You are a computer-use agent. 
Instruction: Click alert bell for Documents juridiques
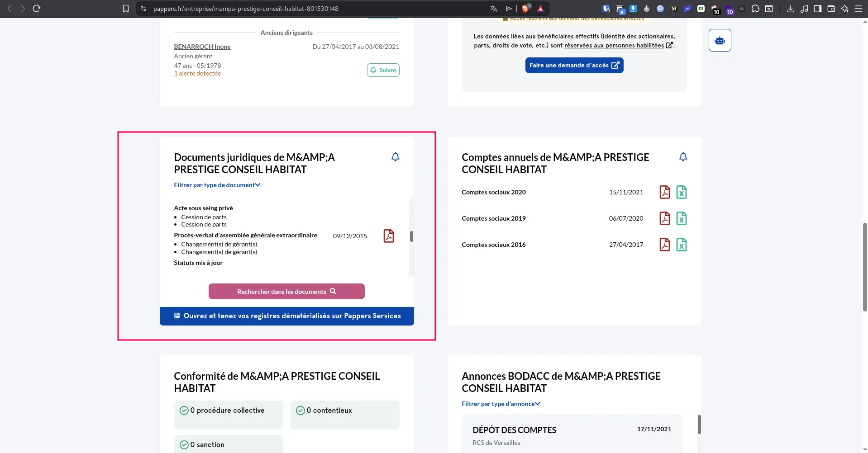click(395, 157)
